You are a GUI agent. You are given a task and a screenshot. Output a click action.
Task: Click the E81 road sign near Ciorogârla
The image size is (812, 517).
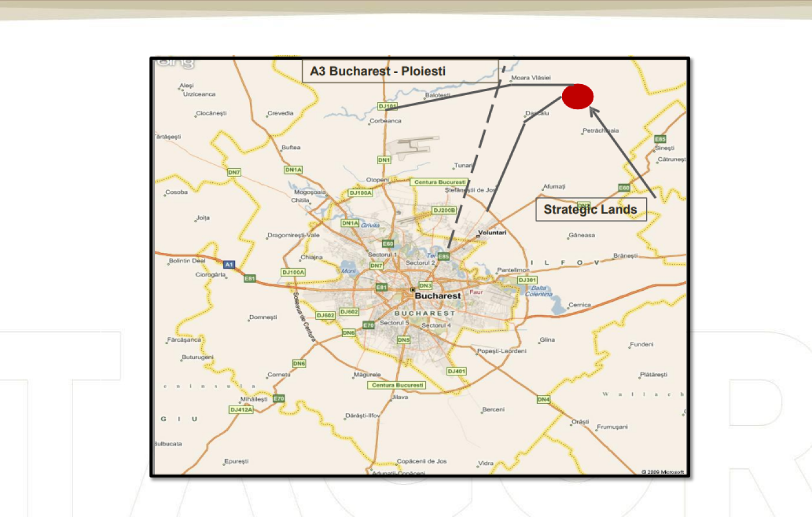[250, 279]
